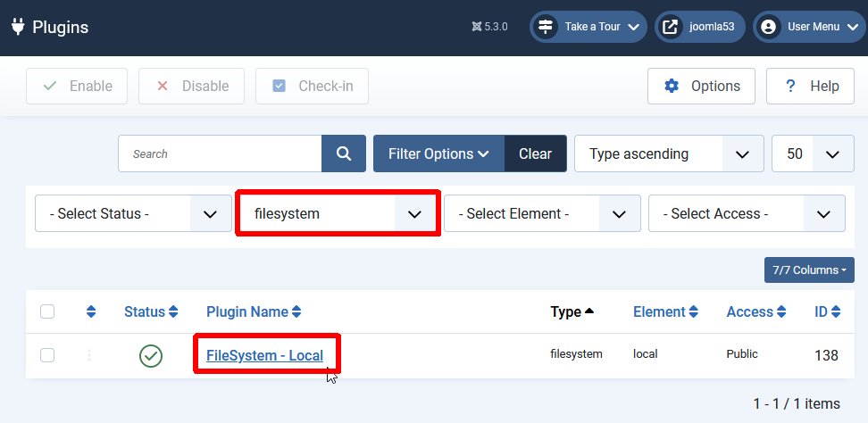
Task: Click the Check-in toolbar button
Action: point(313,86)
